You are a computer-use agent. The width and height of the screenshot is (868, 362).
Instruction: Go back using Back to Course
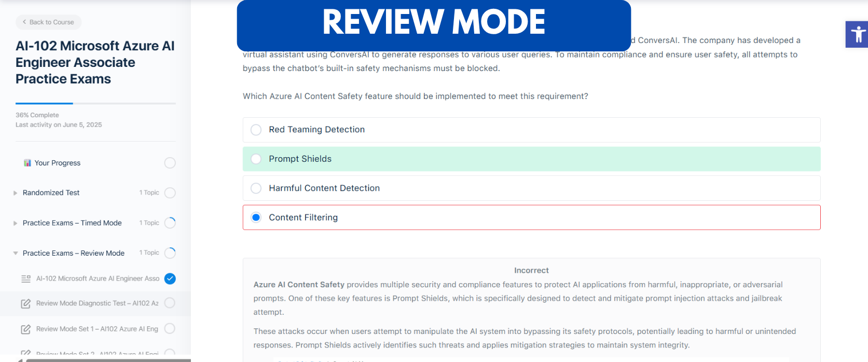[48, 22]
